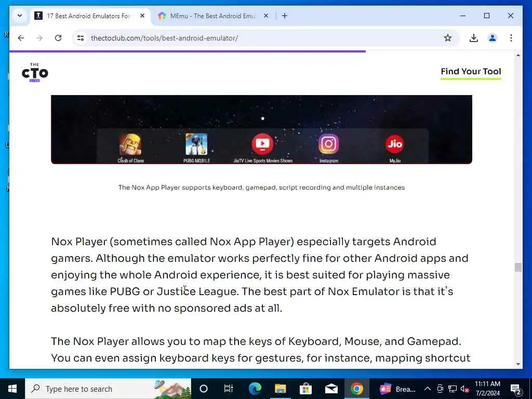Click the scrollbar up arrow
The image size is (532, 399).
click(x=518, y=55)
